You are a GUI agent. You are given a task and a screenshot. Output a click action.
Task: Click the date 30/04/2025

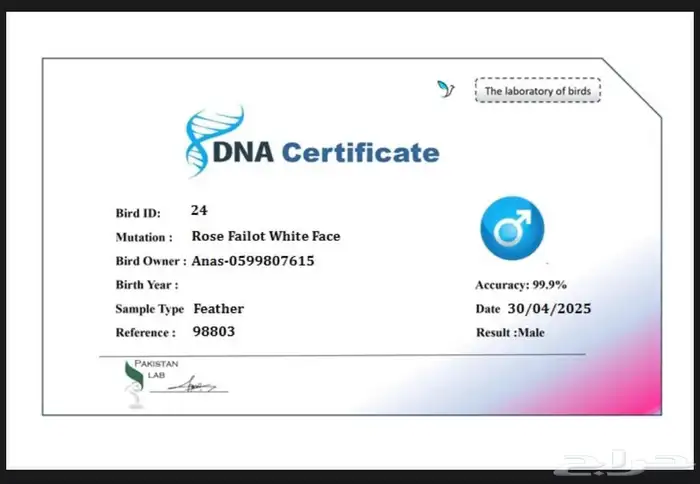[547, 309]
